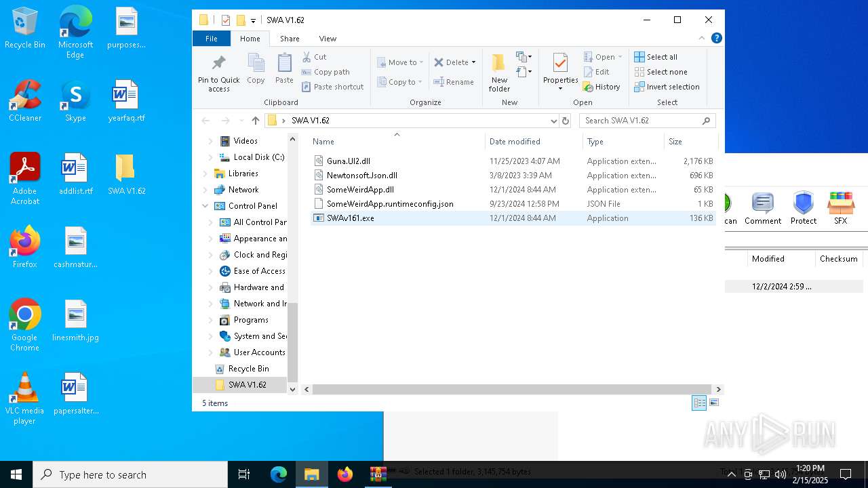Open the File menu
The width and height of the screenshot is (868, 488).
(212, 39)
